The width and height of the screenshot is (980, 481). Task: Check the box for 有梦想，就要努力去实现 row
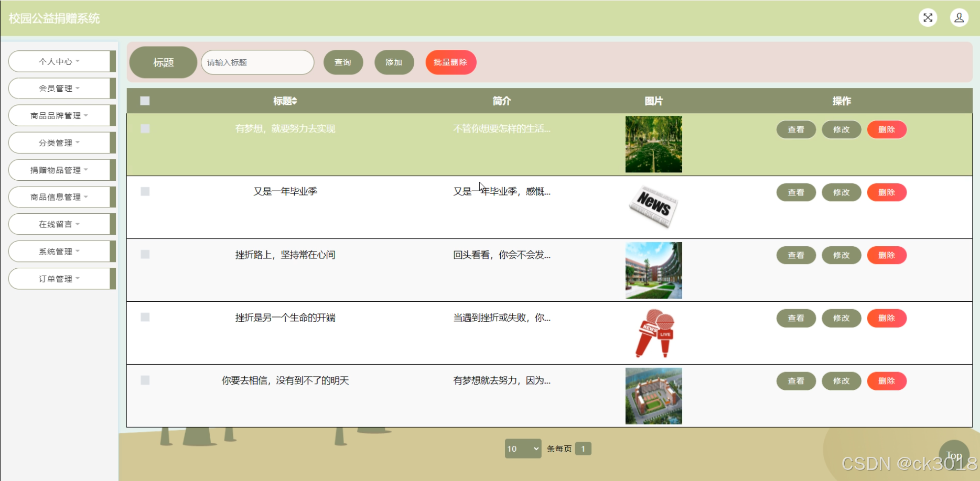pos(145,128)
